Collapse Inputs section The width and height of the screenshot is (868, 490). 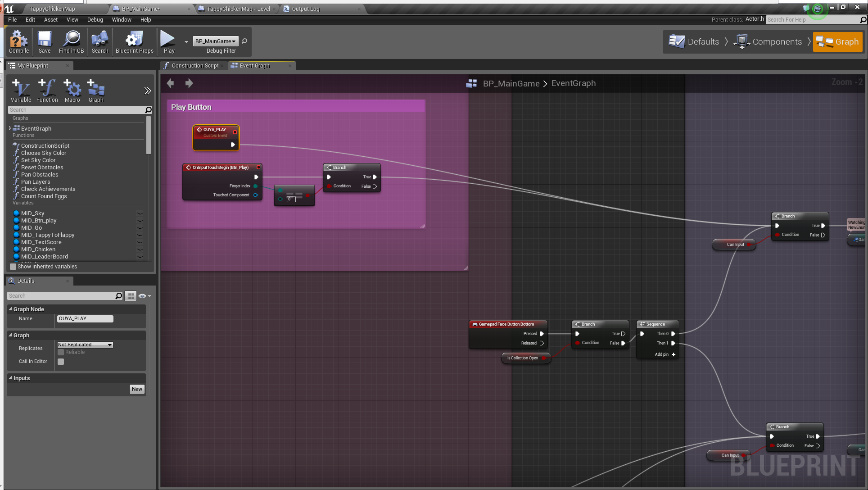10,378
